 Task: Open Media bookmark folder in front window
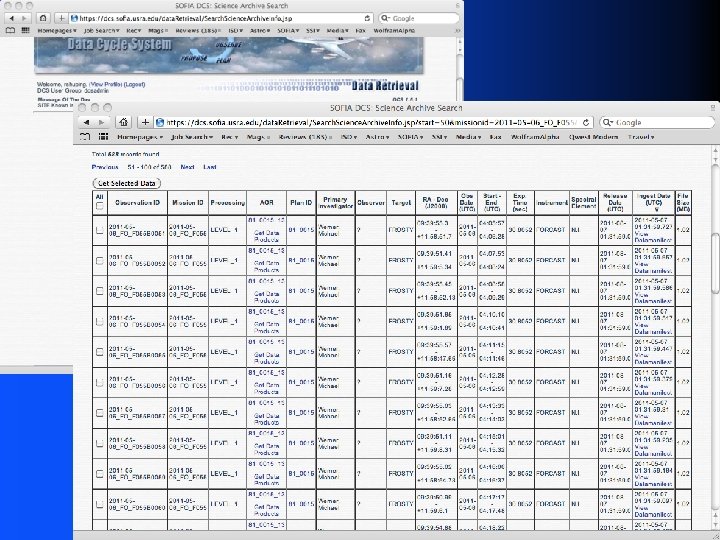[x=468, y=137]
